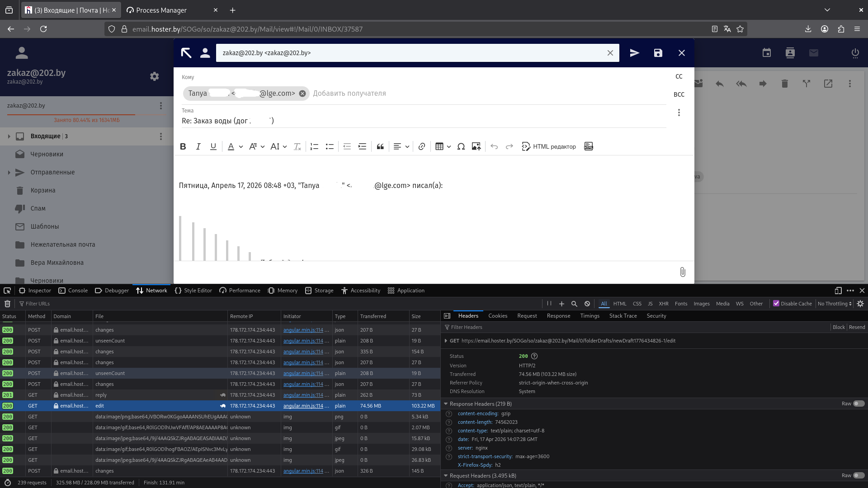Viewport: 868px width, 488px height.
Task: Toggle the Disable Cache checkbox
Action: 776,304
